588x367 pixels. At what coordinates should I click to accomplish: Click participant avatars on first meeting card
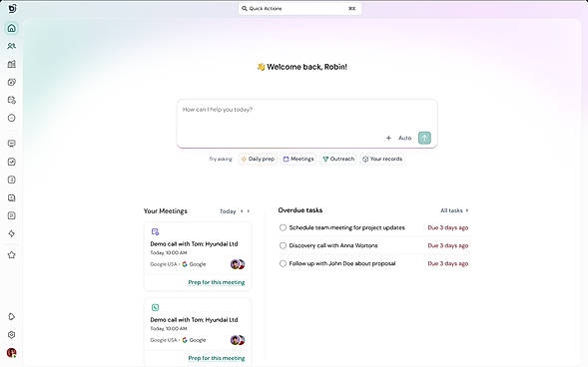click(x=238, y=264)
